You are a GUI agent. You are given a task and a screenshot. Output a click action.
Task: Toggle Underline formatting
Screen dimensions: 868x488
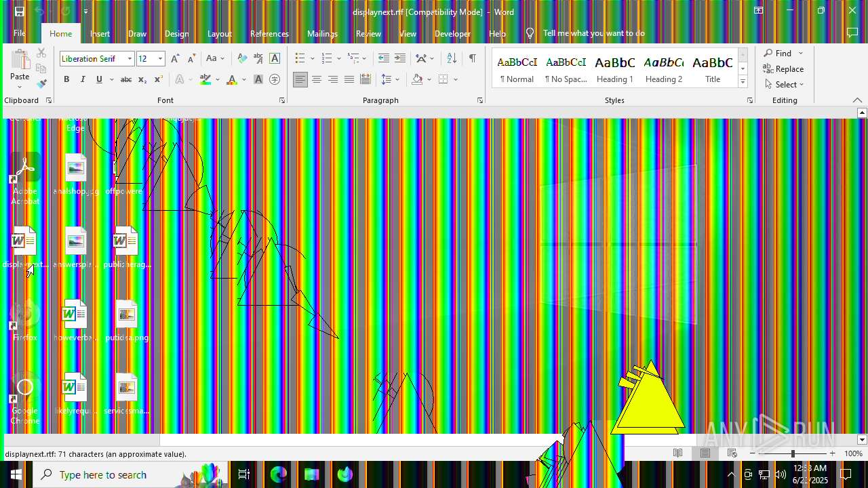(99, 79)
